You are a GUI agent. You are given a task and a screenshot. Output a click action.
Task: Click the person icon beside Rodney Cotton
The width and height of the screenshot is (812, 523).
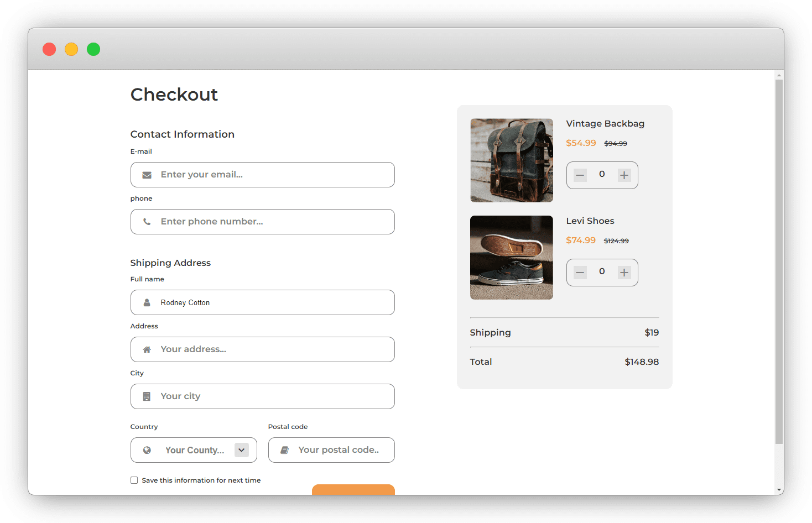point(147,302)
